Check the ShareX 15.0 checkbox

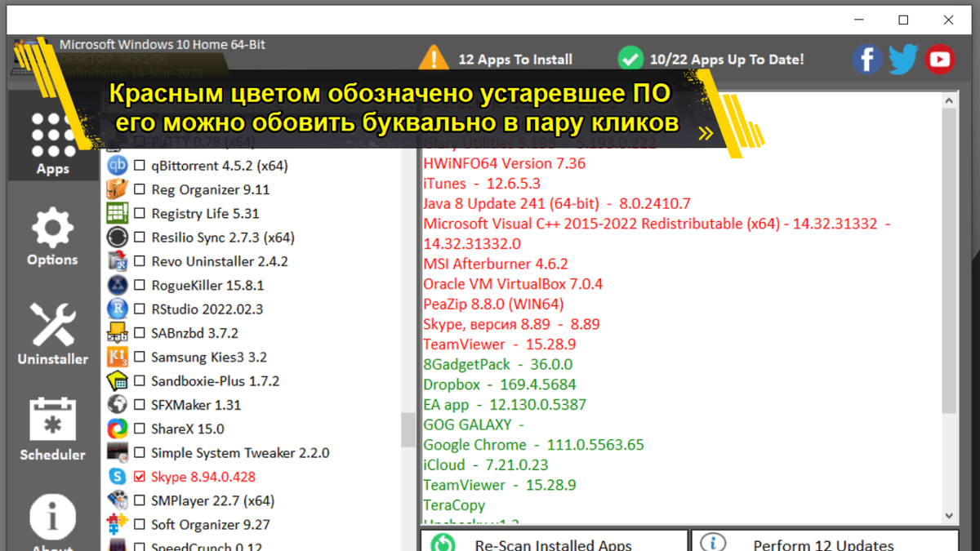tap(140, 429)
